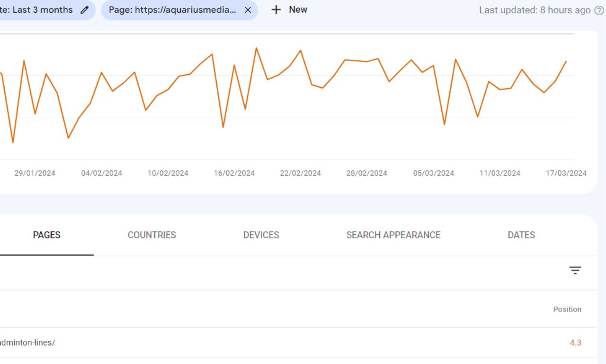Select the DATES tab
Image resolution: width=606 pixels, height=364 pixels.
(521, 235)
